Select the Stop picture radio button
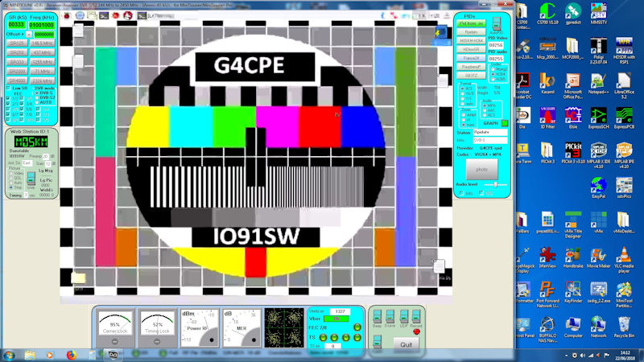 tap(11, 187)
